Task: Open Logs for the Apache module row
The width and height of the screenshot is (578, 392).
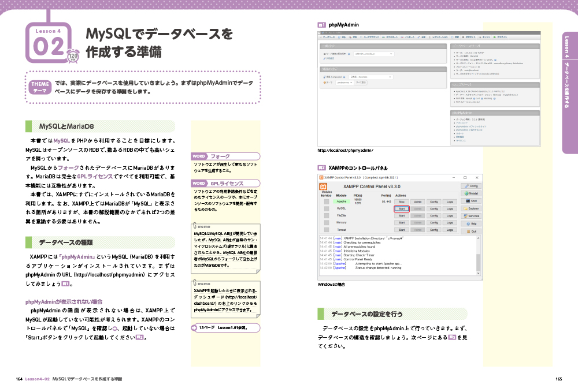Action: tap(450, 201)
